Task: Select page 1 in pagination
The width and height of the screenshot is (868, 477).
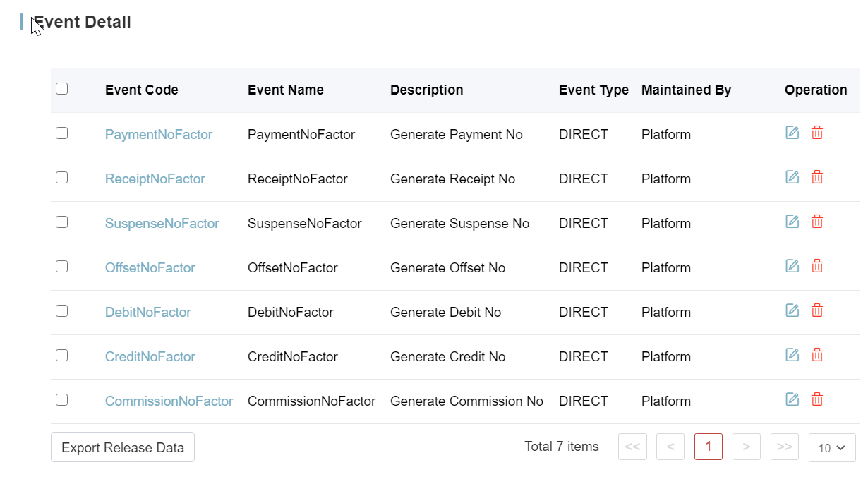Action: (x=708, y=447)
